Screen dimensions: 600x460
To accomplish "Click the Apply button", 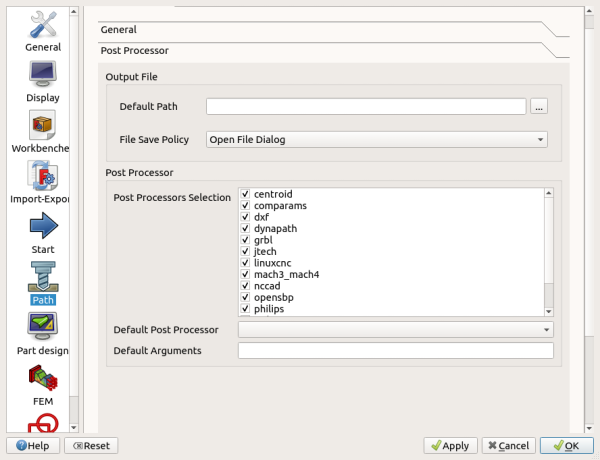I will tap(450, 446).
